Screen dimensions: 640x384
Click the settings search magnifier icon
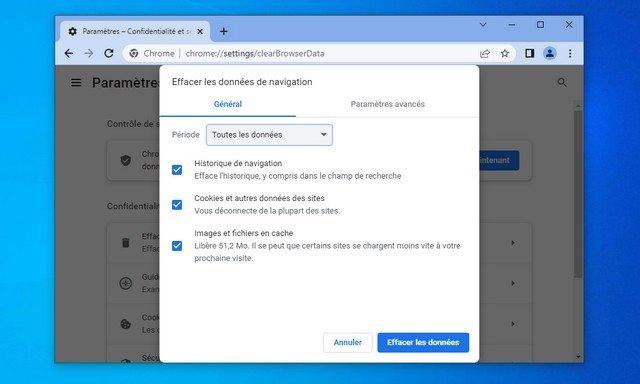pos(562,82)
